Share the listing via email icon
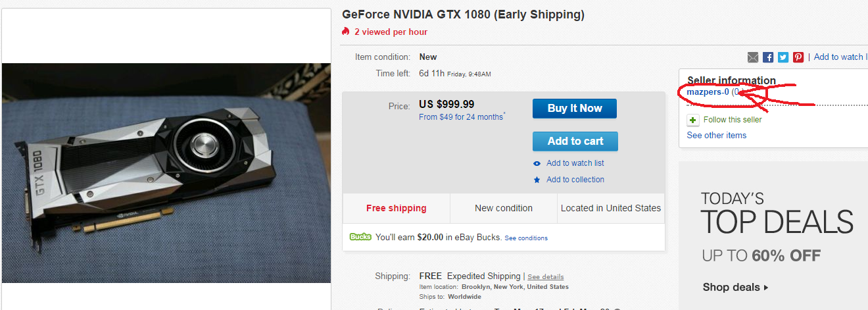The image size is (868, 310). coord(753,57)
